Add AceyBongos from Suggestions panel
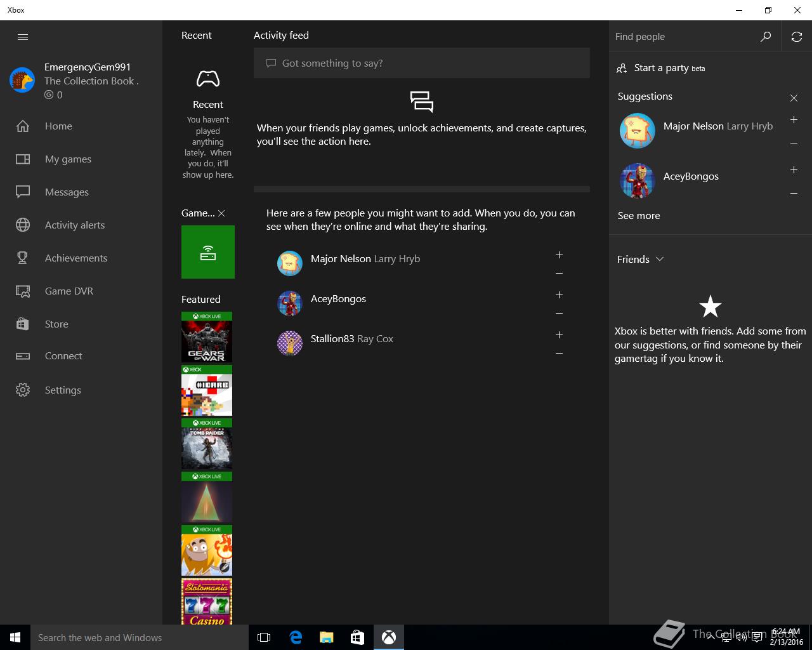The width and height of the screenshot is (812, 650). (794, 169)
